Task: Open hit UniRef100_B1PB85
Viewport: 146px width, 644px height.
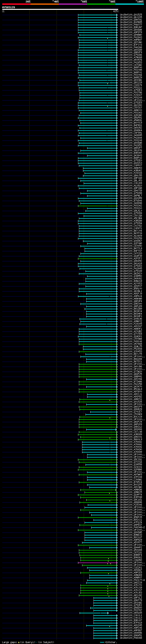Action: coord(131,22)
